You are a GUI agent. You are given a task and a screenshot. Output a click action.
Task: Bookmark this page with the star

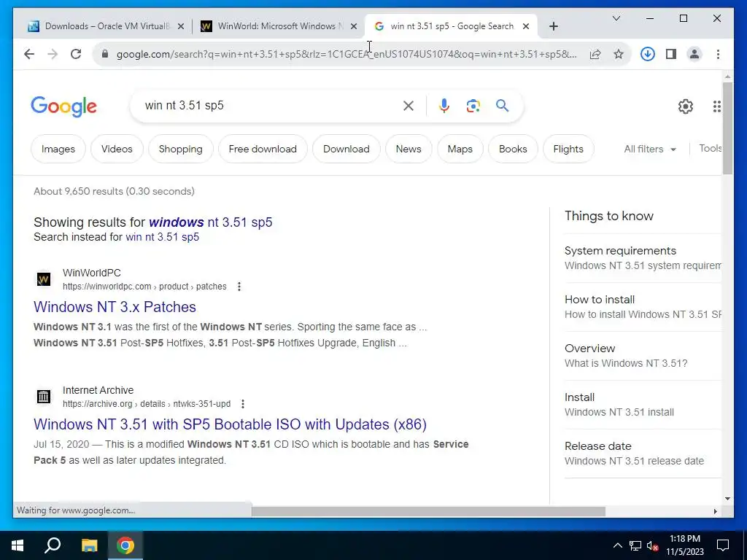[x=619, y=54]
